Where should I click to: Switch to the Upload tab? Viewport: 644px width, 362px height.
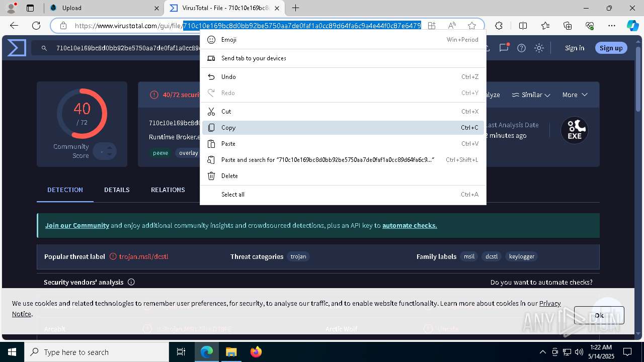coord(104,8)
